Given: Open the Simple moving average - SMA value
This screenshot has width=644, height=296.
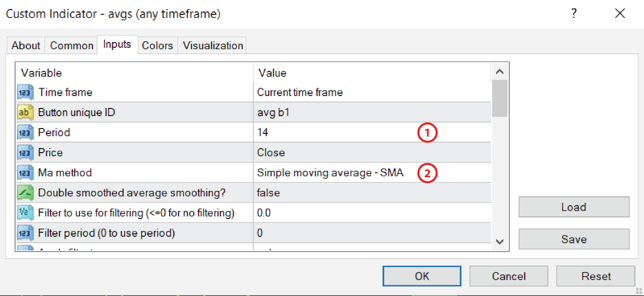Looking at the screenshot, I should coord(372,172).
